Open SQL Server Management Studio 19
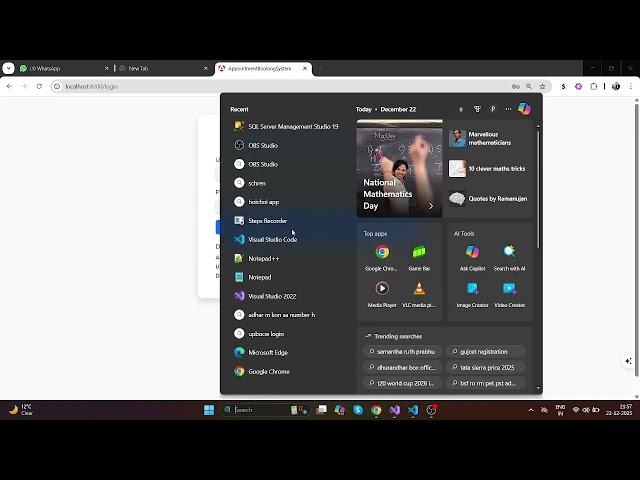The height and width of the screenshot is (480, 640). [x=292, y=127]
